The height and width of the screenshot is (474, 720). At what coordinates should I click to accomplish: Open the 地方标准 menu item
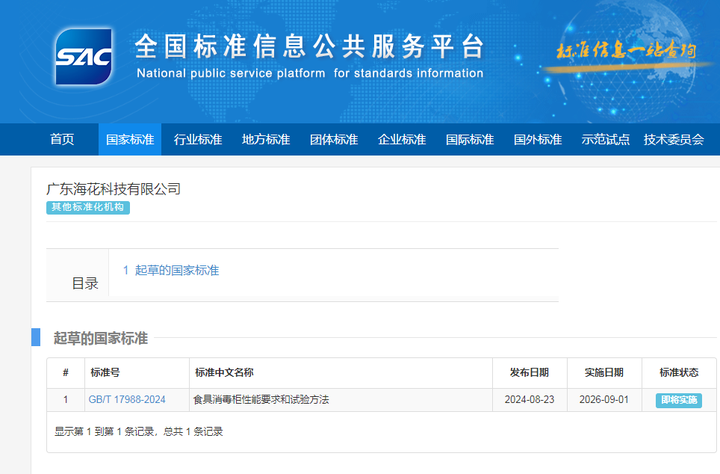266,139
